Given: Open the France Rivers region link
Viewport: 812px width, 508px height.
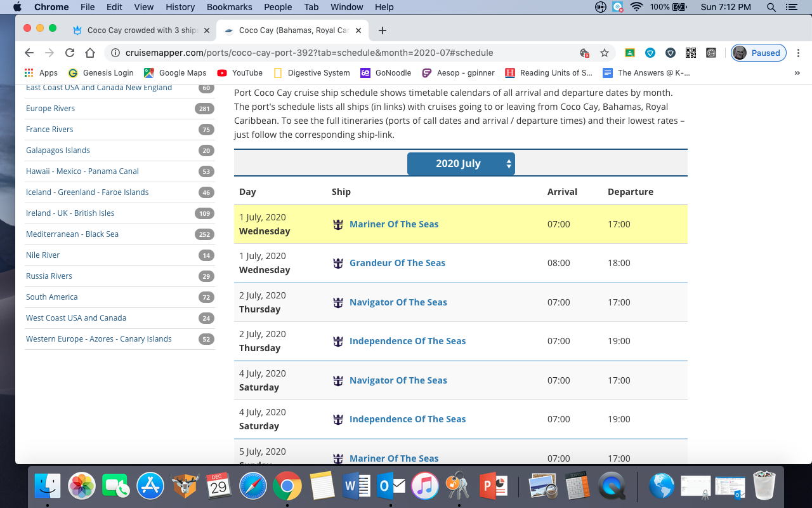Looking at the screenshot, I should pyautogui.click(x=49, y=130).
